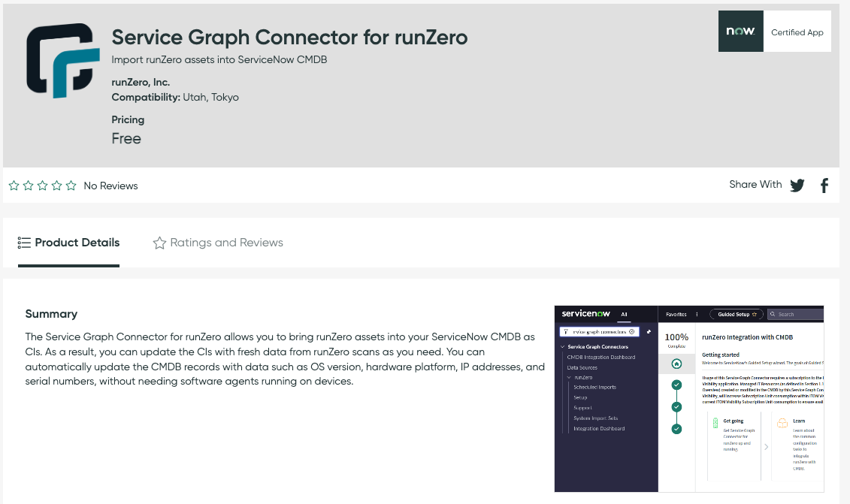Select the runZero app logo

click(x=62, y=60)
